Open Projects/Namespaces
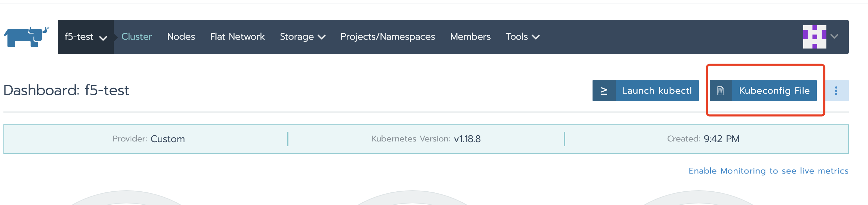 [388, 37]
